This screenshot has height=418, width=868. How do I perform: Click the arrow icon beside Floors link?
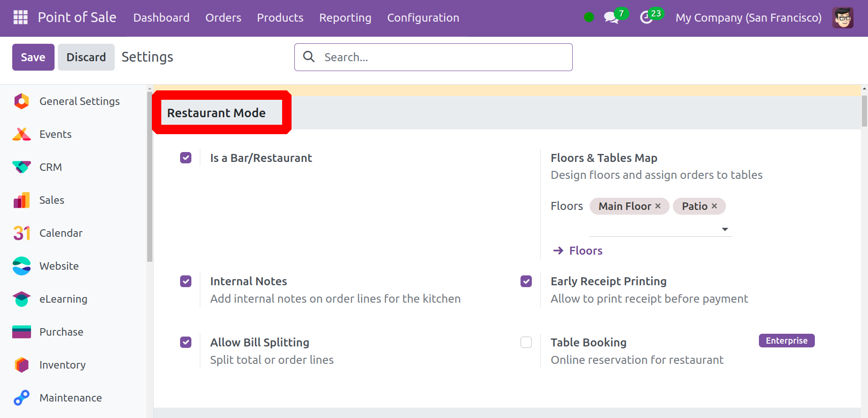(x=558, y=250)
